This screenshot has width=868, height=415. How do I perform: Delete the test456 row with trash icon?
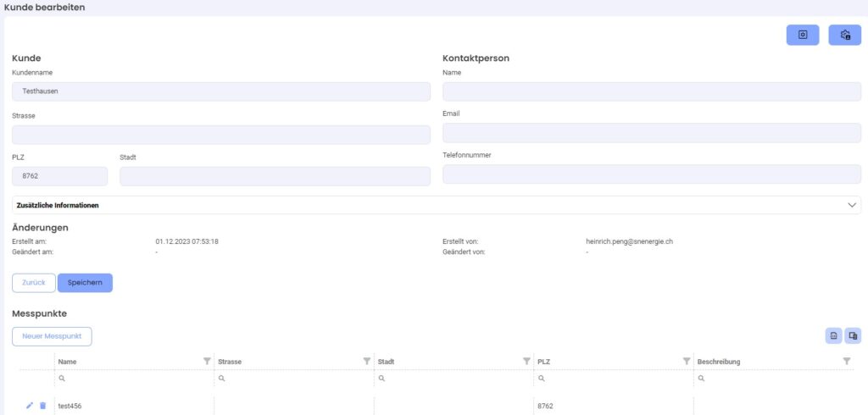tap(42, 406)
